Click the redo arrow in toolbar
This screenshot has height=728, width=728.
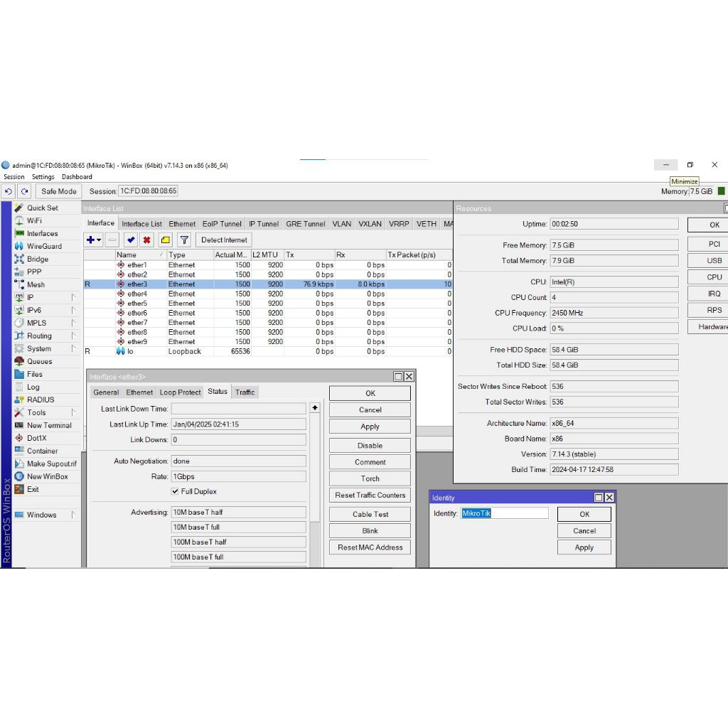[25, 191]
